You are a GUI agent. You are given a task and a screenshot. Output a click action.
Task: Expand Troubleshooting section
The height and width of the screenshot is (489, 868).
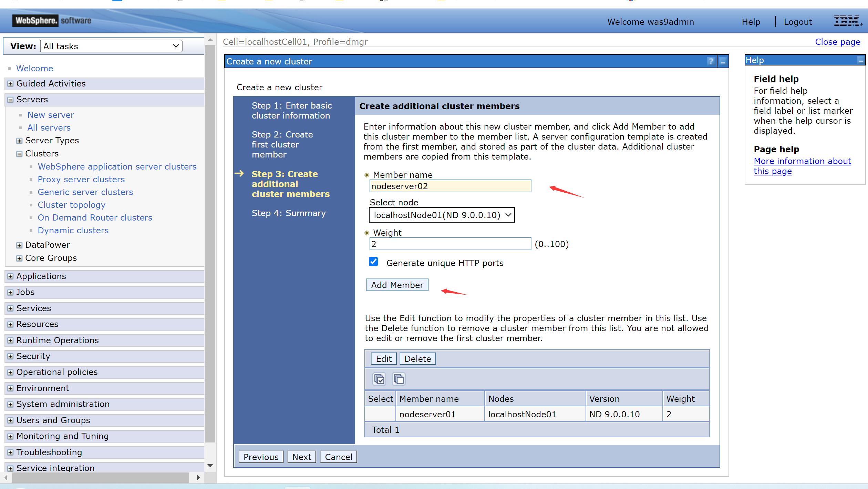10,452
